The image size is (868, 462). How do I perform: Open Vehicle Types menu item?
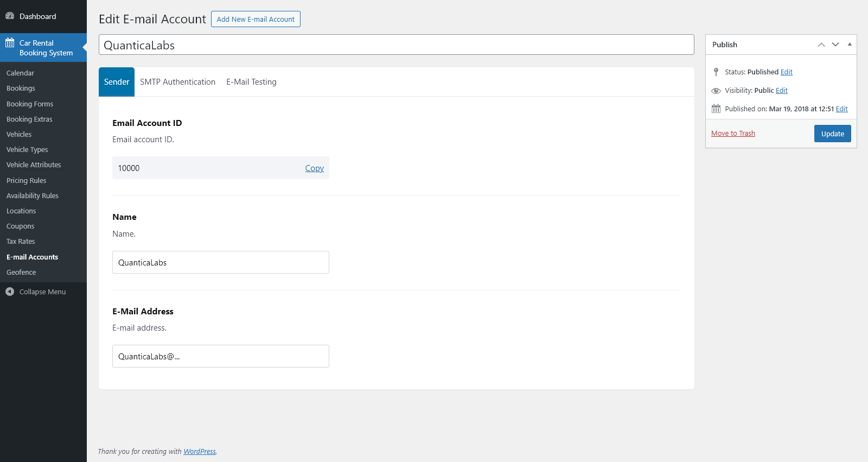27,150
